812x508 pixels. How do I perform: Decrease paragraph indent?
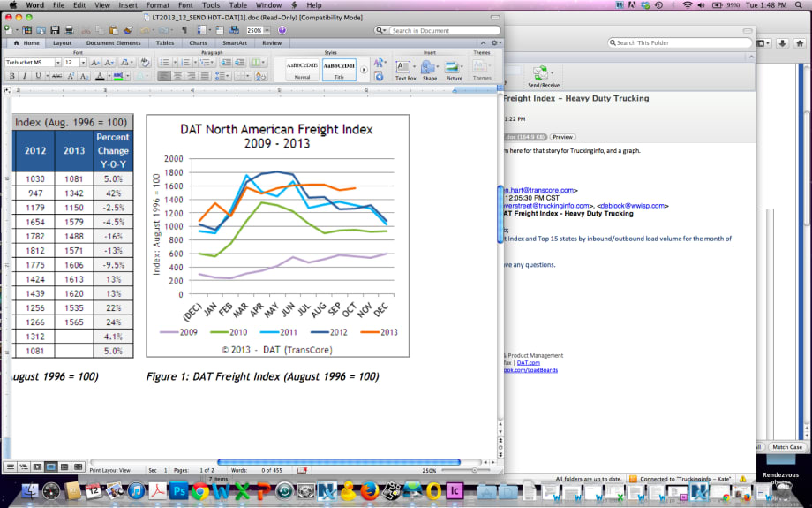pyautogui.click(x=226, y=62)
